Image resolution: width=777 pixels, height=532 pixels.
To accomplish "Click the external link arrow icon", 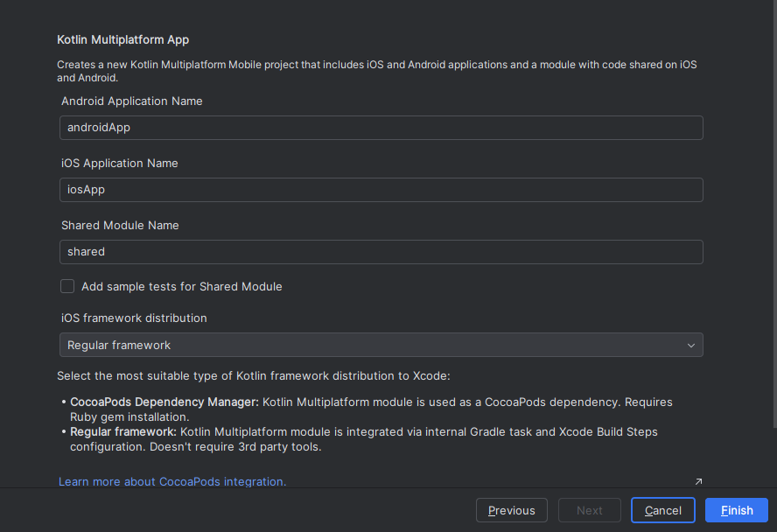I will [698, 481].
